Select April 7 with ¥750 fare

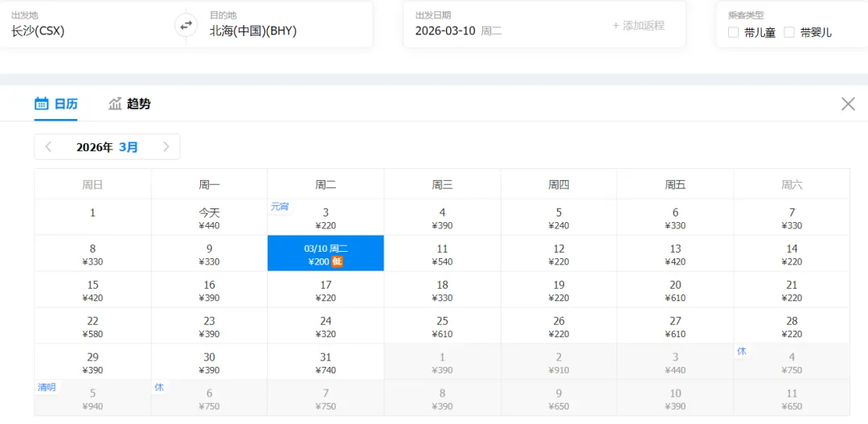pyautogui.click(x=326, y=398)
